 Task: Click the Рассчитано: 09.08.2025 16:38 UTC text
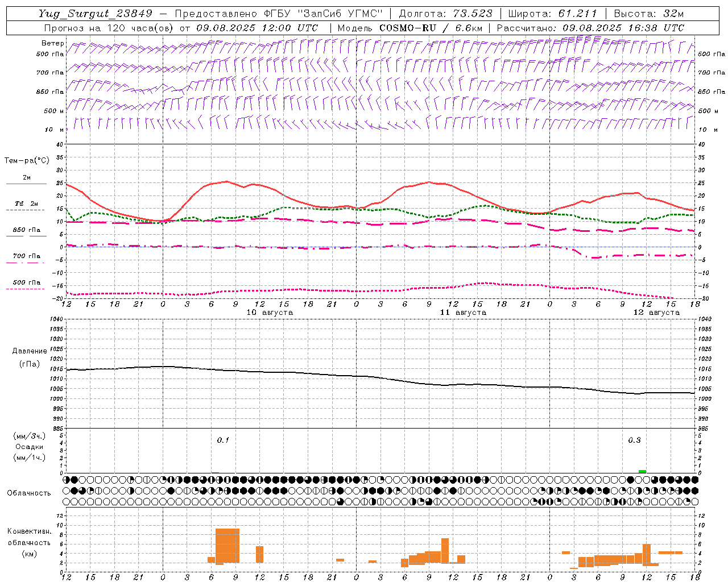tap(591, 28)
